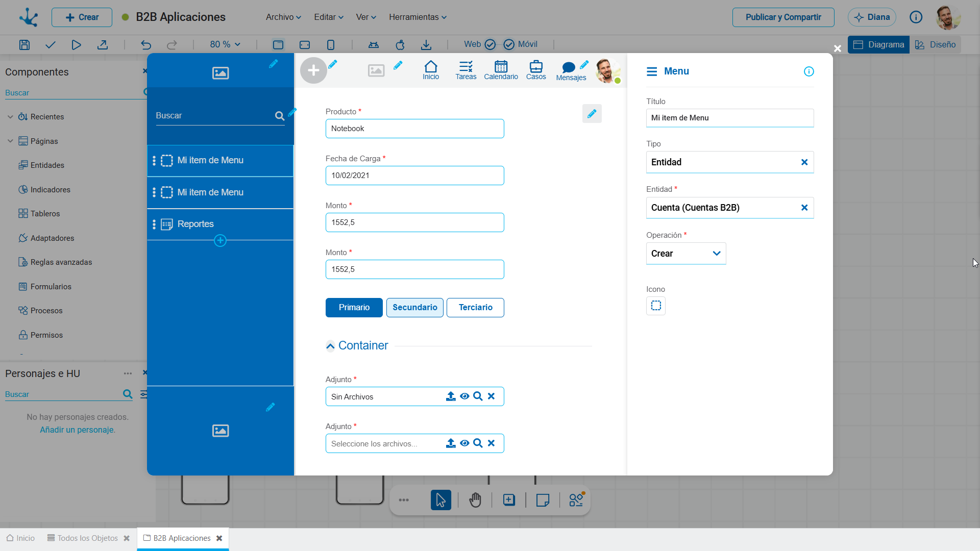Image resolution: width=980 pixels, height=551 pixels.
Task: Open the Archivo menu
Action: click(283, 17)
